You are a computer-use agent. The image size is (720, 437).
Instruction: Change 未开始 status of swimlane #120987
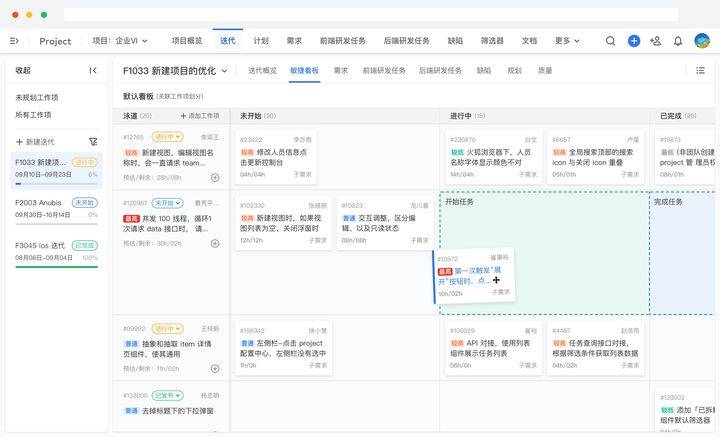(167, 203)
